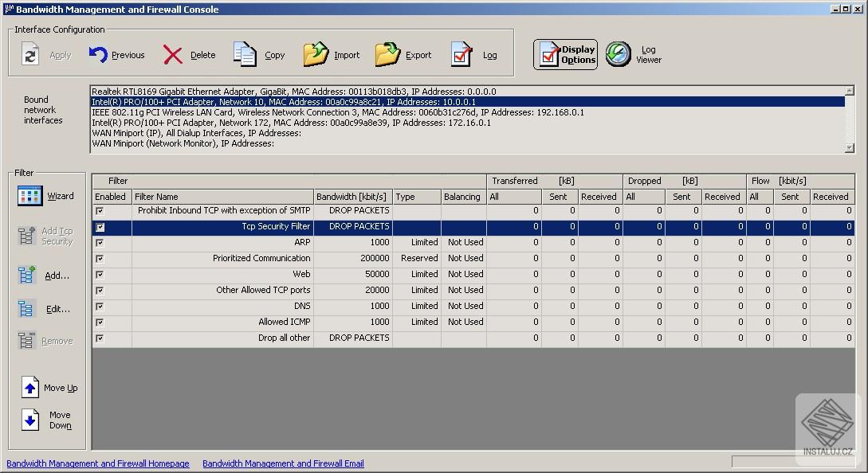Launch the Log Viewer
The image size is (868, 473).
click(619, 53)
